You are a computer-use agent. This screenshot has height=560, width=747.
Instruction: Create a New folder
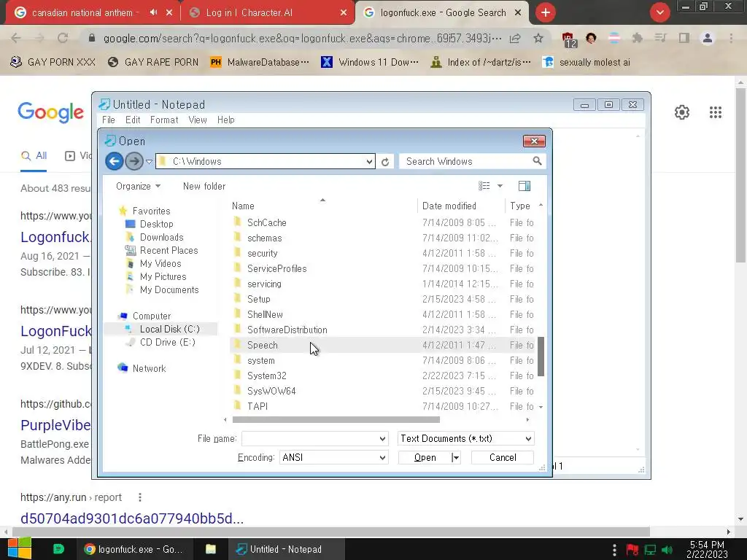(204, 186)
